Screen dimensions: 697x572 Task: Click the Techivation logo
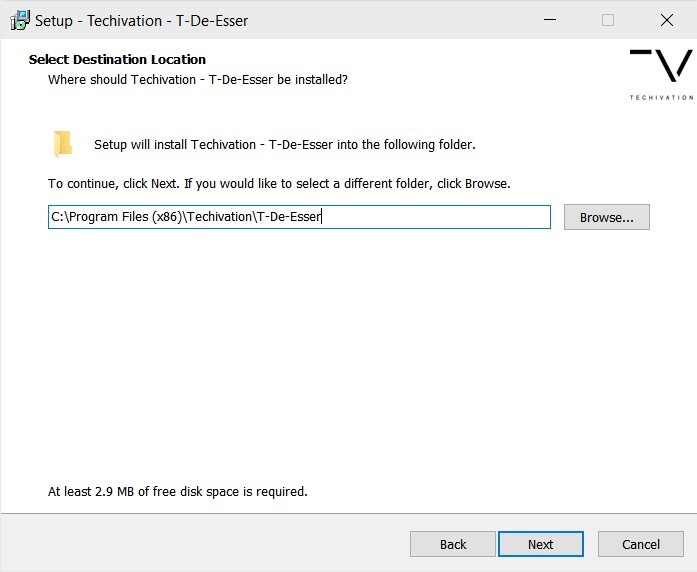(x=661, y=75)
